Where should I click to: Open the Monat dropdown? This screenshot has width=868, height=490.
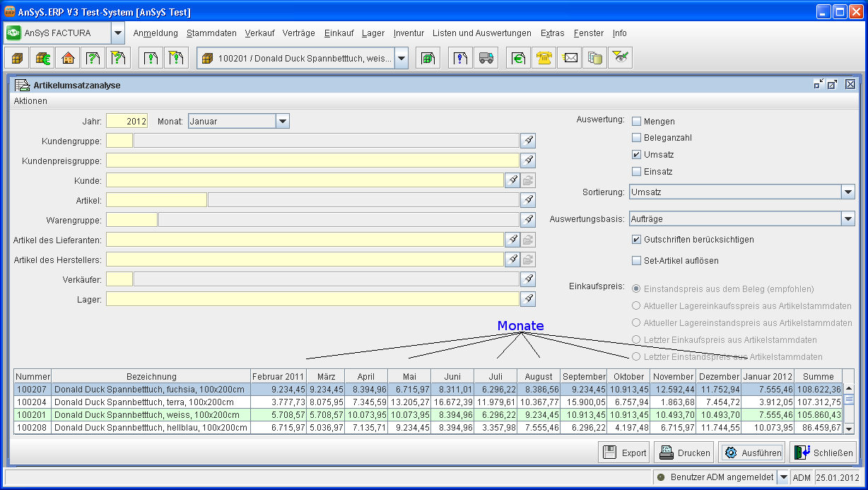coord(283,122)
